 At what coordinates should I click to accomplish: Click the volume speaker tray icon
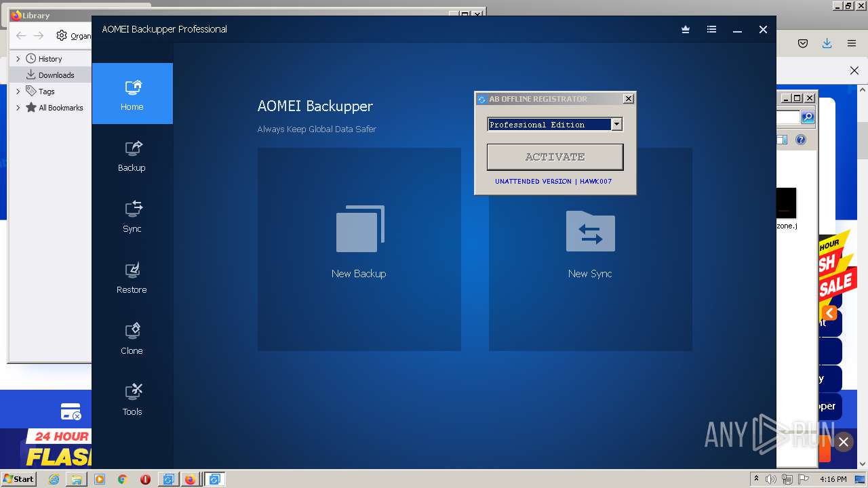pyautogui.click(x=771, y=479)
